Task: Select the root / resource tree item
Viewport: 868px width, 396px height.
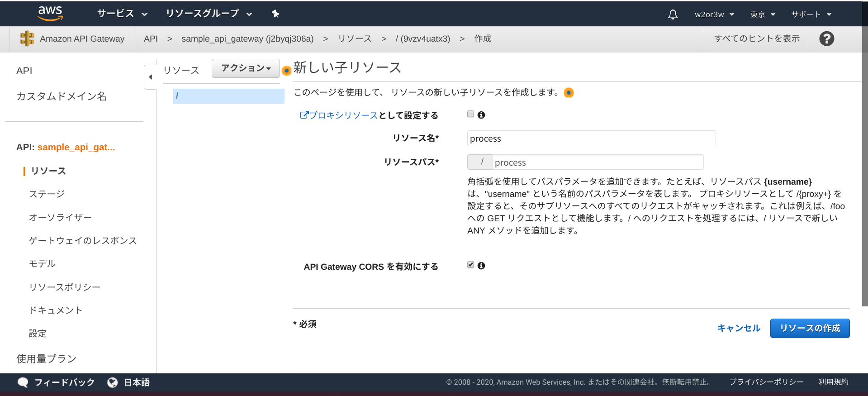Action: [x=228, y=96]
